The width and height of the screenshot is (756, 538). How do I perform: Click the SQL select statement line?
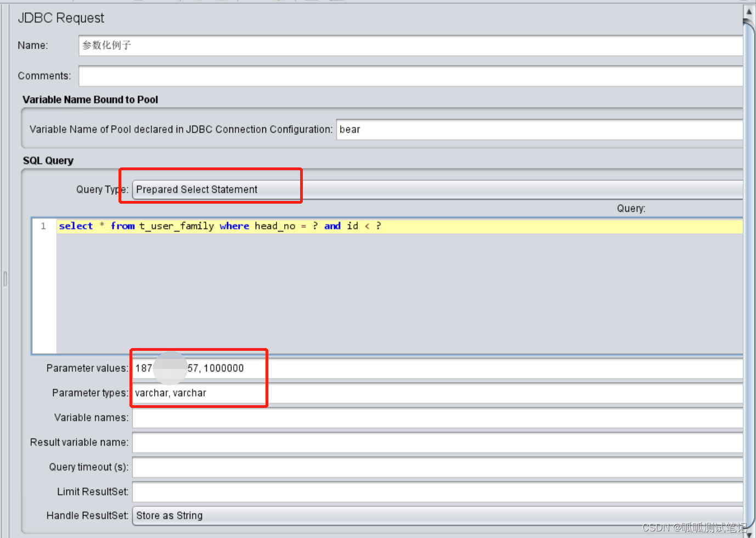[219, 226]
